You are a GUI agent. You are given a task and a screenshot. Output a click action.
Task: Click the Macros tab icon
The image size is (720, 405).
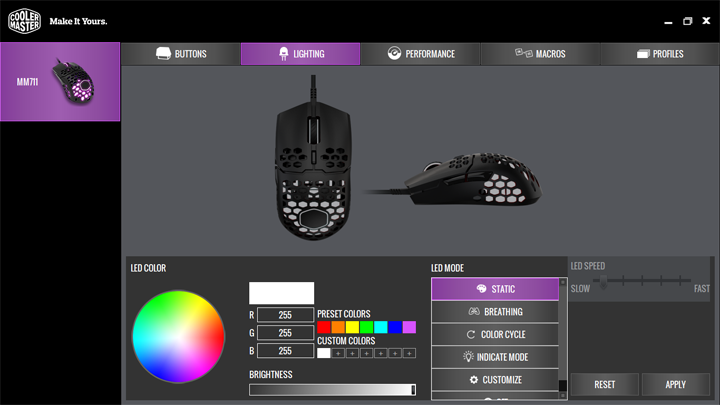tap(523, 54)
